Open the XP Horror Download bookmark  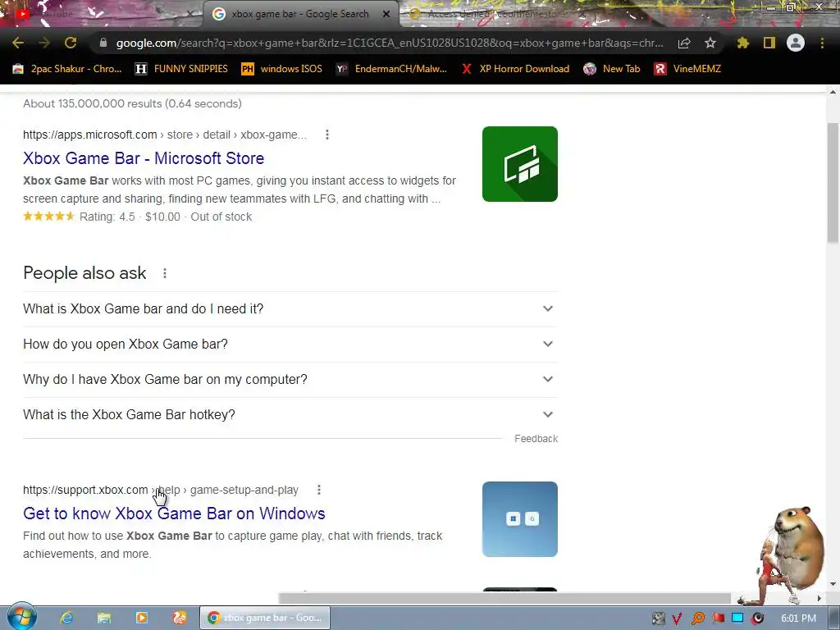pos(515,69)
